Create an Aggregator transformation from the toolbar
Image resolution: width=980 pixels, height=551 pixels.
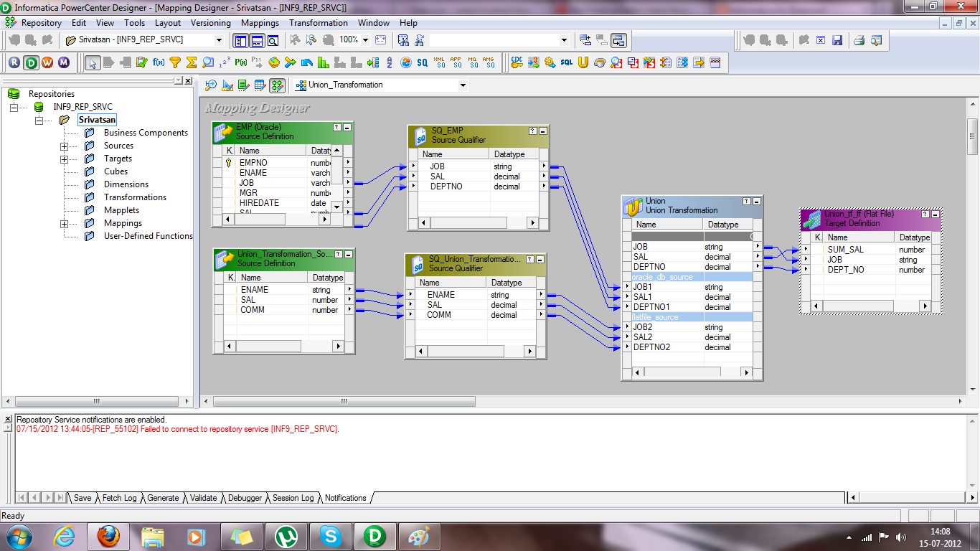192,63
